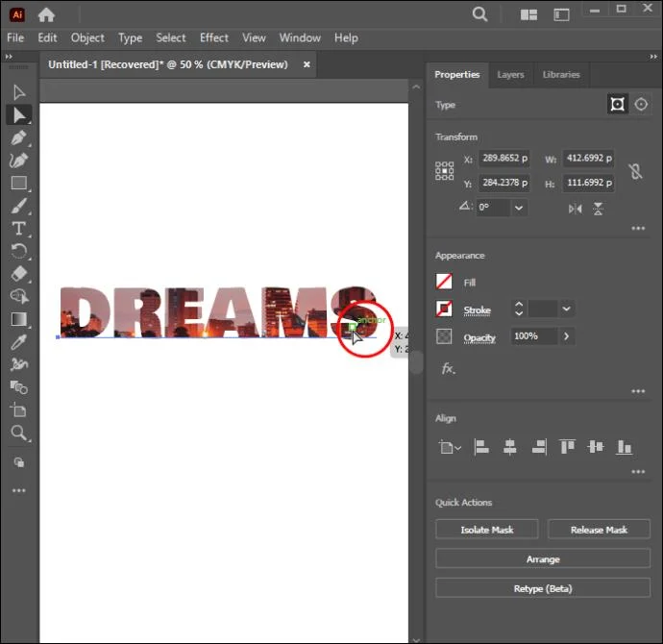Expand the left toolbar double arrows
Image resolution: width=663 pixels, height=644 pixels.
point(9,57)
